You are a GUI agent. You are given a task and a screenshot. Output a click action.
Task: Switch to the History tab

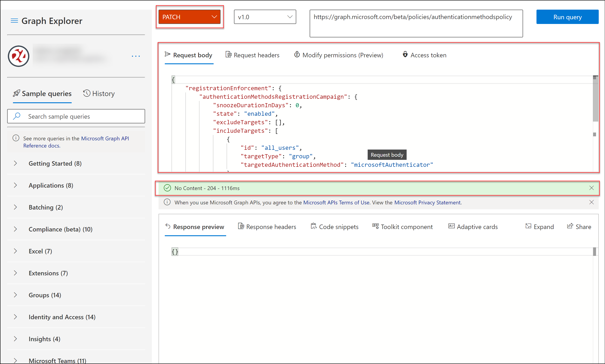[99, 94]
